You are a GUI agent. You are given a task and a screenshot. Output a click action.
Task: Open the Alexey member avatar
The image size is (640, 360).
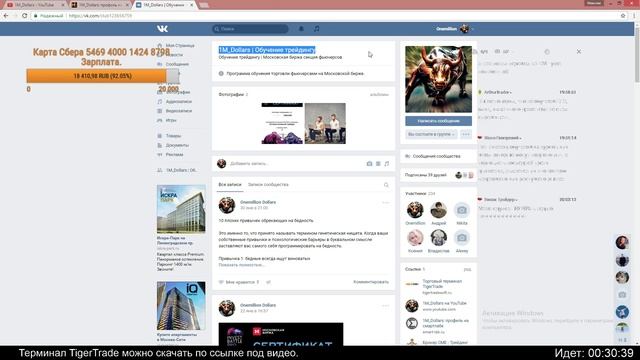(x=462, y=238)
